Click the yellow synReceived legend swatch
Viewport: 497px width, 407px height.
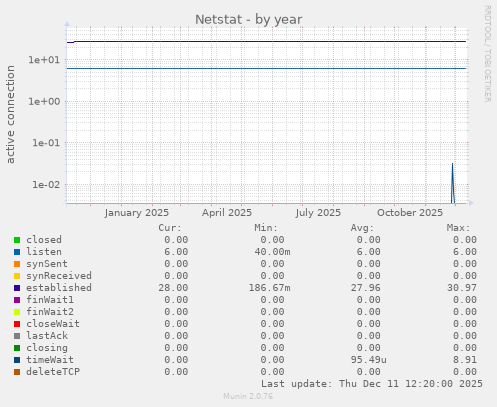17,276
